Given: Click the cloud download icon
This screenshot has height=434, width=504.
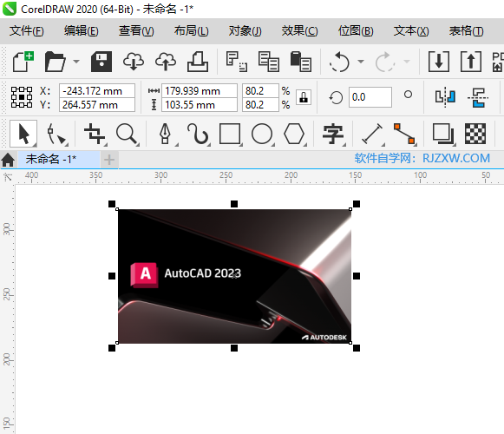Looking at the screenshot, I should click(134, 61).
